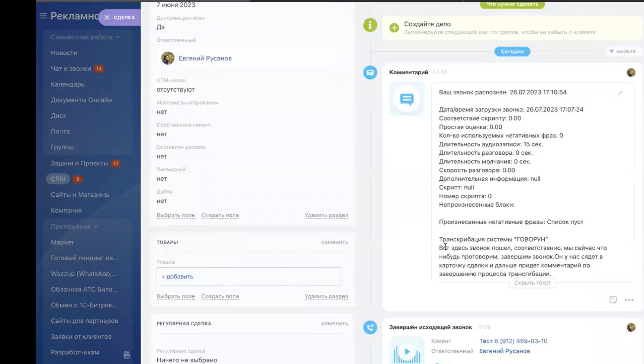This screenshot has width=644, height=364.
Task: Close the deal card with СДЕЛКА button
Action: pos(120,17)
